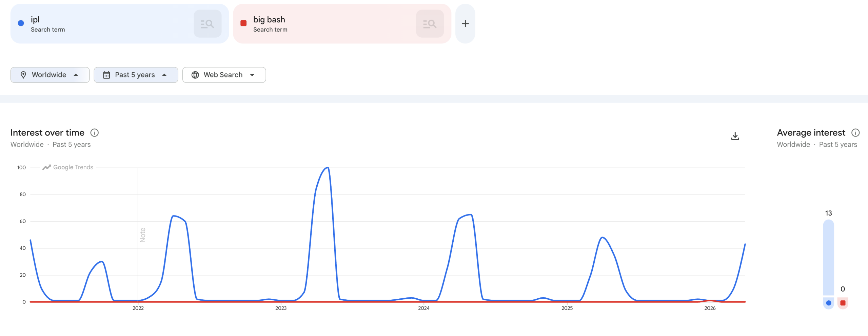The height and width of the screenshot is (336, 868).
Task: Click the 2024 axis label
Action: [424, 308]
